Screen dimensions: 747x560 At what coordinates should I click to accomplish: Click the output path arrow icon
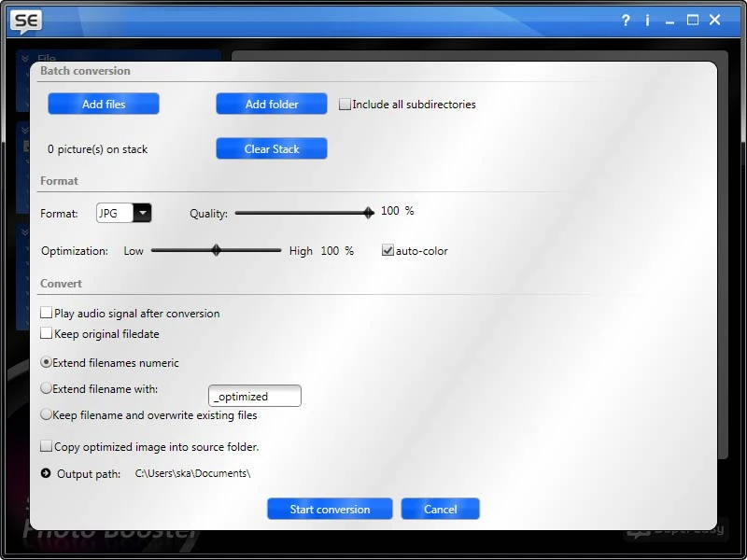pyautogui.click(x=46, y=473)
